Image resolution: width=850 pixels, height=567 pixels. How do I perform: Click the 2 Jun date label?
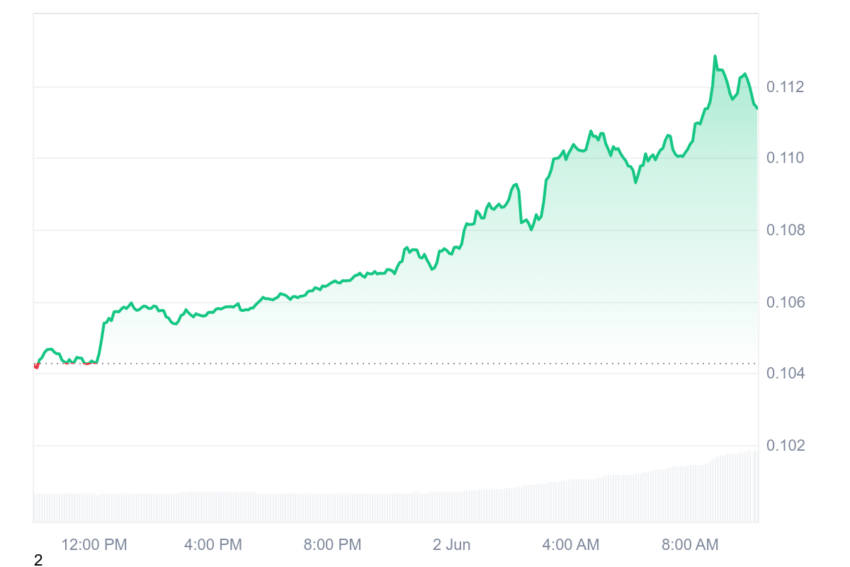452,545
